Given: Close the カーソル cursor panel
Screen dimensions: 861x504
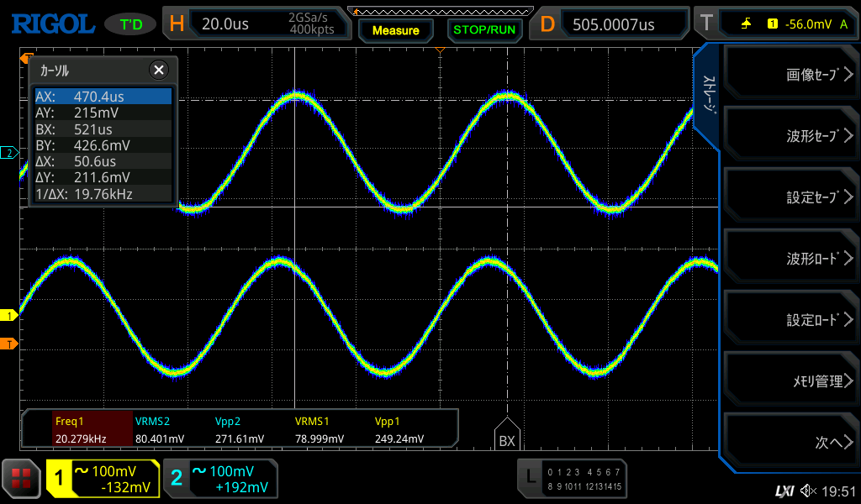Looking at the screenshot, I should click(158, 70).
